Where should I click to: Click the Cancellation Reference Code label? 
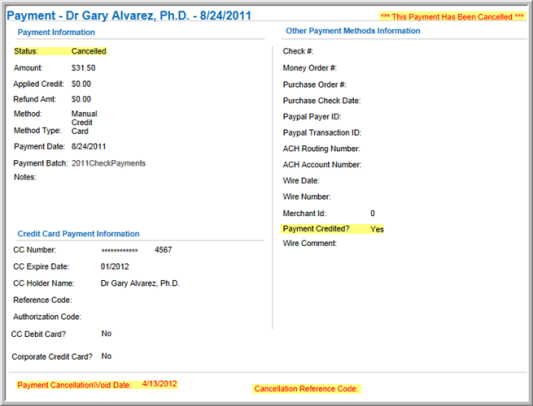[306, 389]
